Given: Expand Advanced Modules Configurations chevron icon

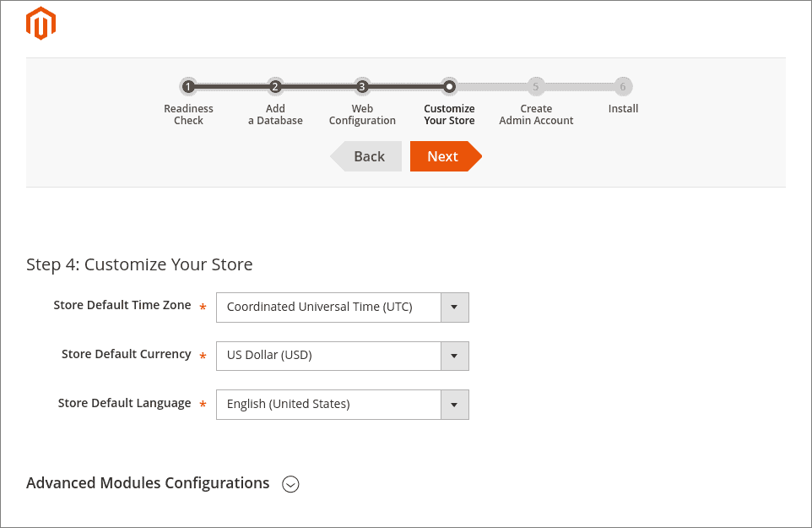Looking at the screenshot, I should [290, 484].
